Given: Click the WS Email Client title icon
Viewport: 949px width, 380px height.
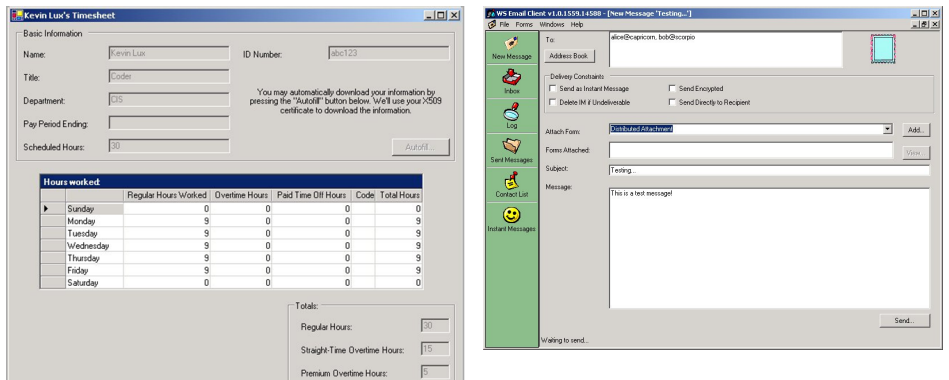Looking at the screenshot, I should click(490, 14).
